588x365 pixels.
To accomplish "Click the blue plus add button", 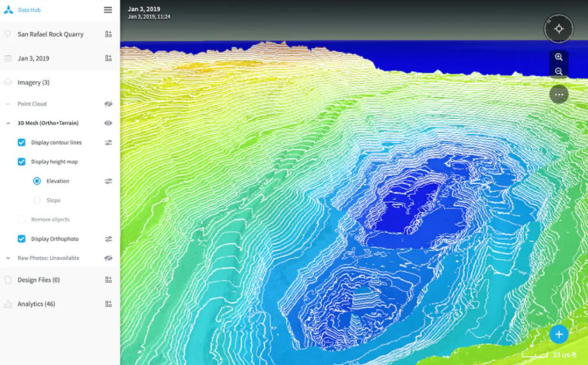I will point(558,334).
